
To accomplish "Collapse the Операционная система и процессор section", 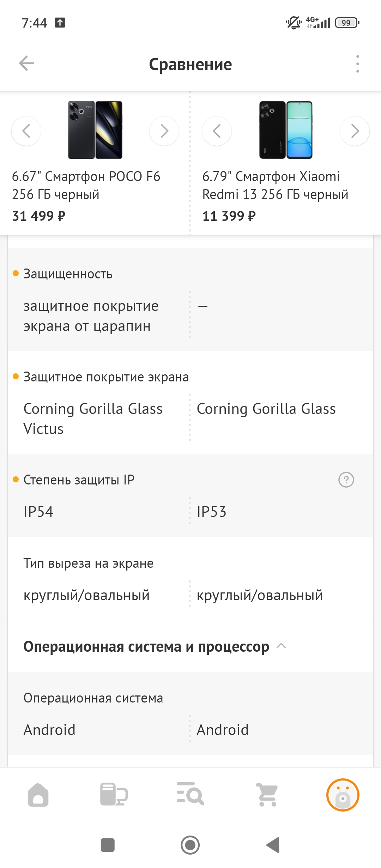I will point(281,646).
